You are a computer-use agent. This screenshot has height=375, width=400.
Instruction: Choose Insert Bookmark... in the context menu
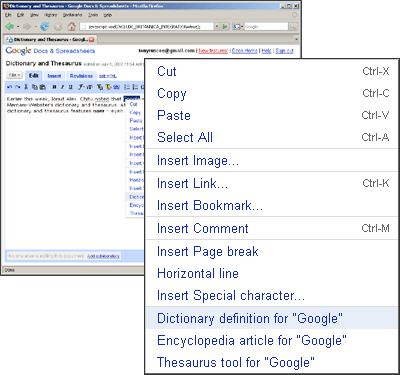pyautogui.click(x=272, y=205)
